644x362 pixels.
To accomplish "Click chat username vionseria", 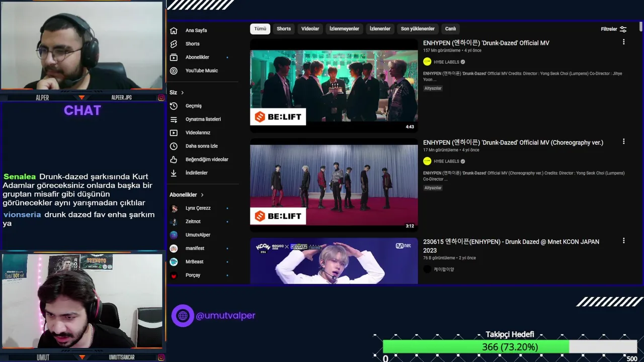I will [22, 214].
